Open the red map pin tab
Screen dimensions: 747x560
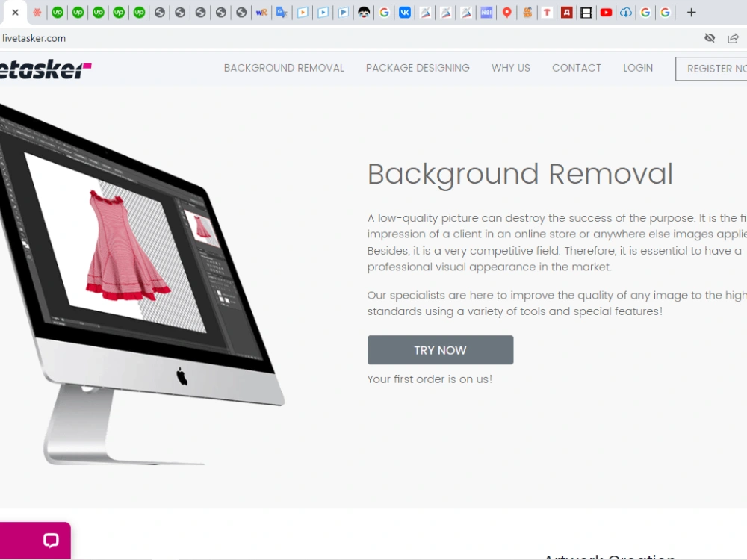point(507,13)
